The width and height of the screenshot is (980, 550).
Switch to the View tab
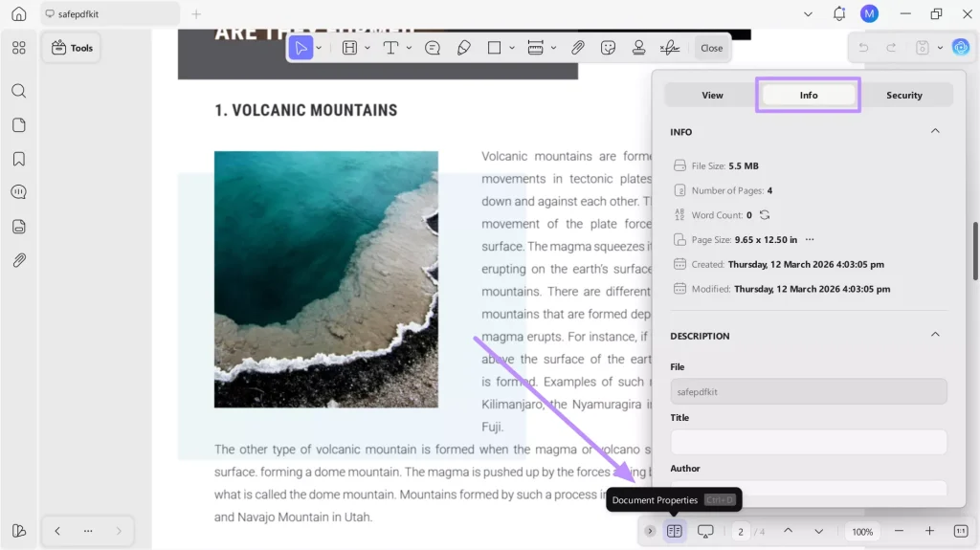[x=712, y=95]
